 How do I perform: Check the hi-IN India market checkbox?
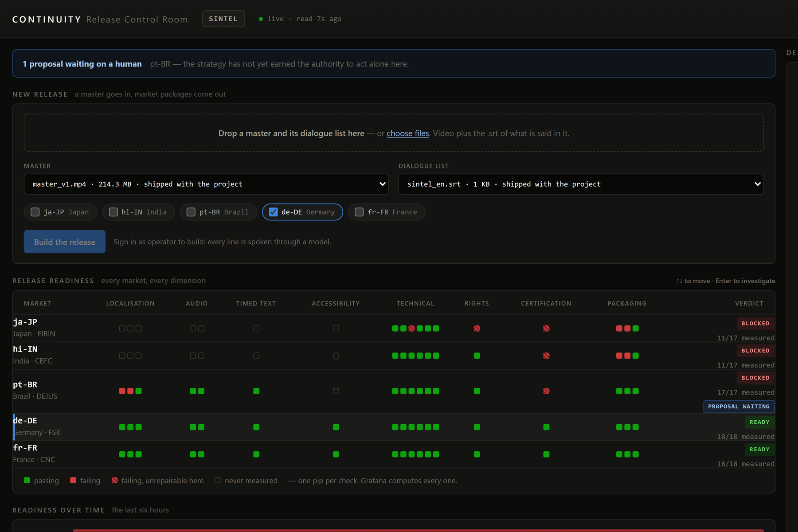113,212
